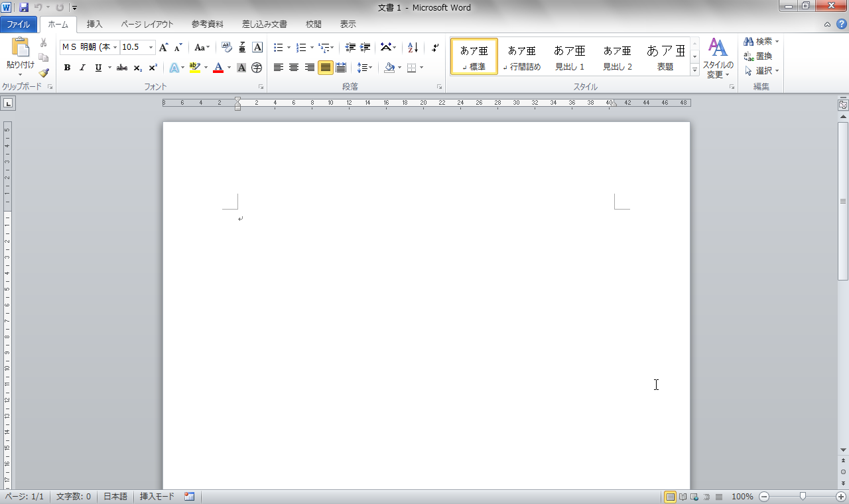Screen dimensions: 849x504
Task: Toggle Subscript formatting
Action: click(x=137, y=68)
